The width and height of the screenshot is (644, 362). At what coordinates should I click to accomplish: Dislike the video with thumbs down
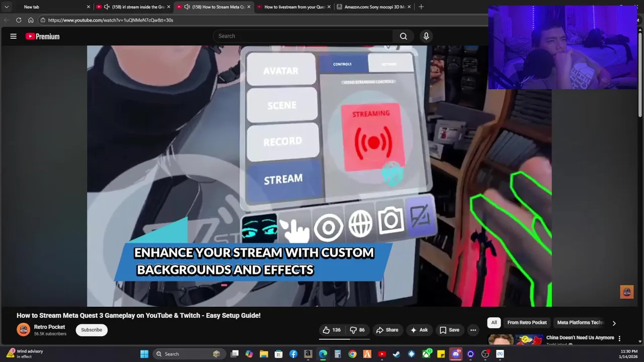click(x=357, y=330)
